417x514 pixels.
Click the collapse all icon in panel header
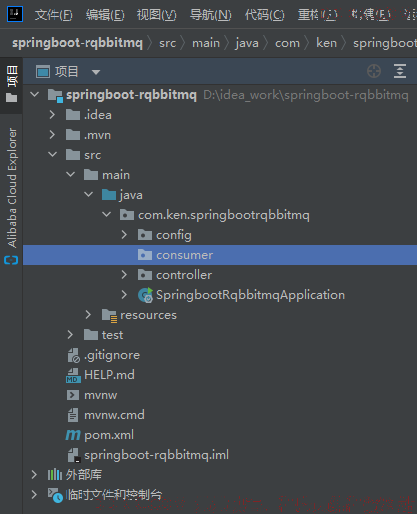(x=400, y=71)
